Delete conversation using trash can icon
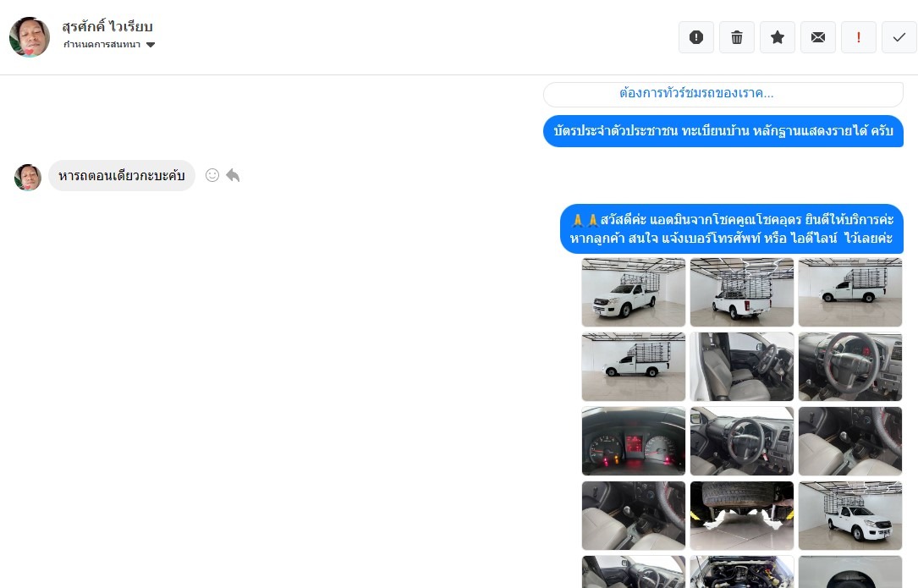 736,37
